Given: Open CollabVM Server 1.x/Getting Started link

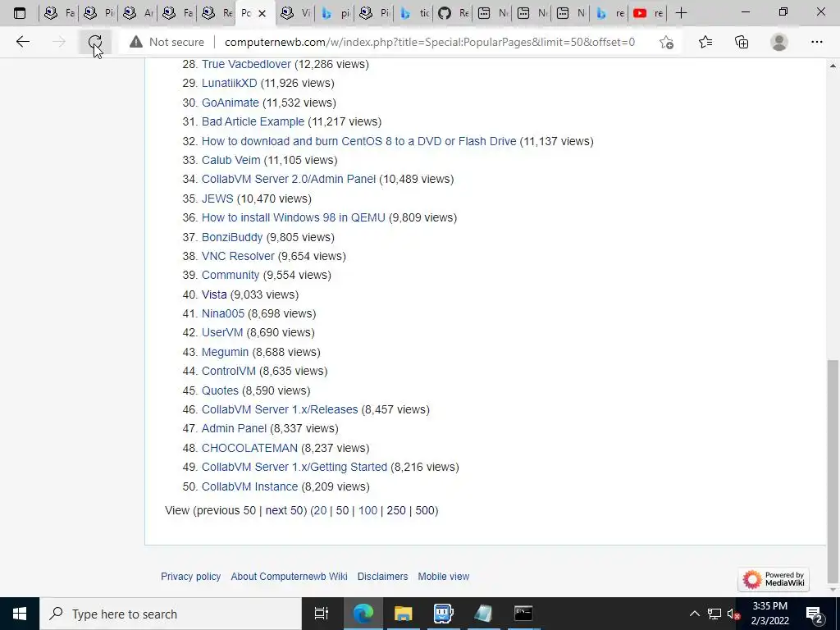Looking at the screenshot, I should (x=294, y=467).
